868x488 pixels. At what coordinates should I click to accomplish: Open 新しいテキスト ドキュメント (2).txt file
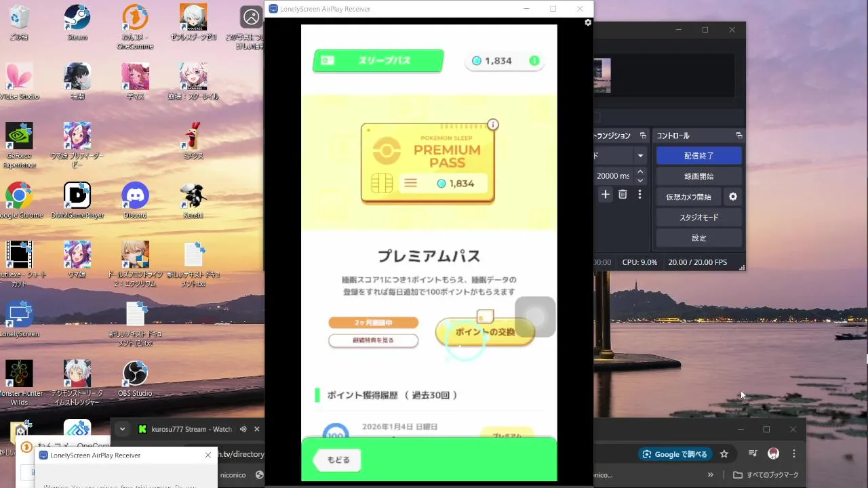tap(135, 323)
